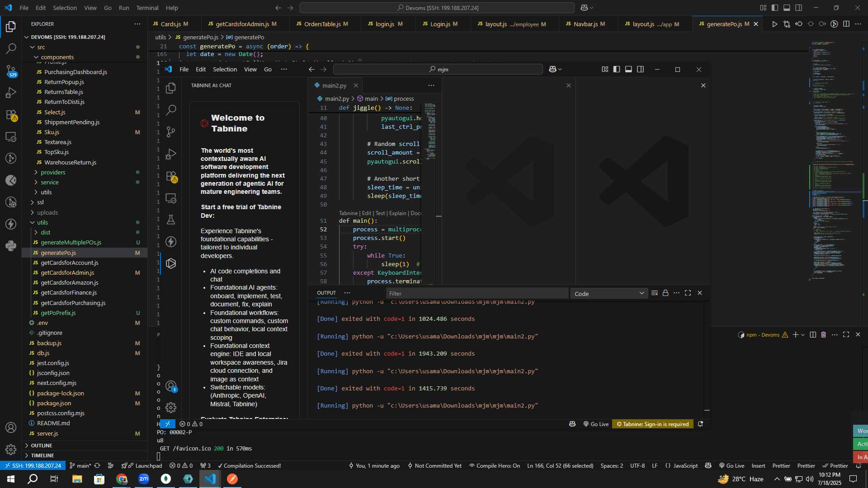Open Run and Debug in Devoms activity bar

click(11, 93)
